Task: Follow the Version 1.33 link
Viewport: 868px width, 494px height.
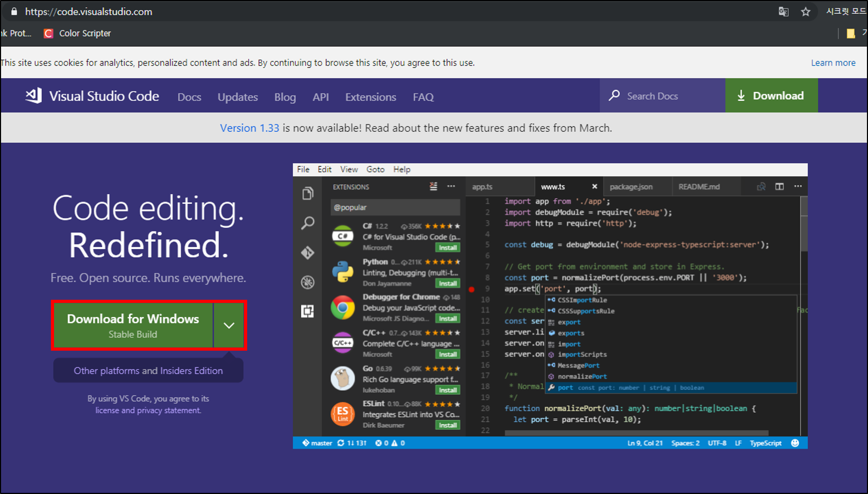Action: click(x=249, y=128)
